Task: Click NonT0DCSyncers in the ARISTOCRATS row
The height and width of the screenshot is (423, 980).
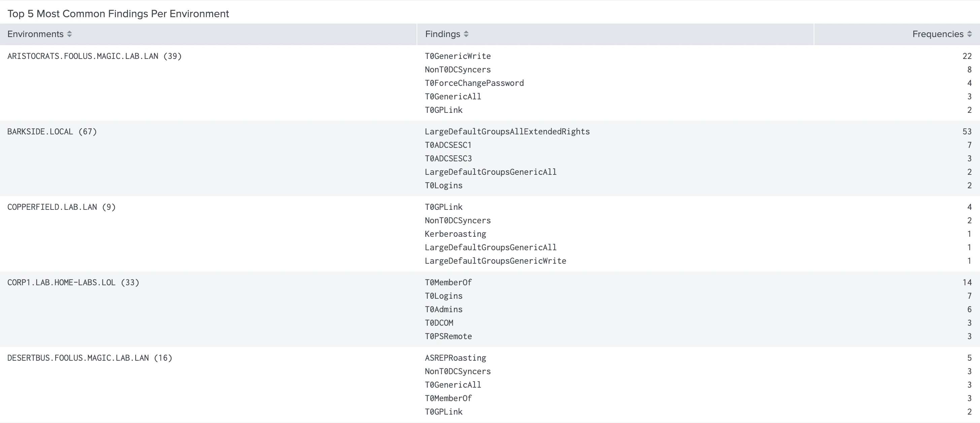Action: pos(458,70)
